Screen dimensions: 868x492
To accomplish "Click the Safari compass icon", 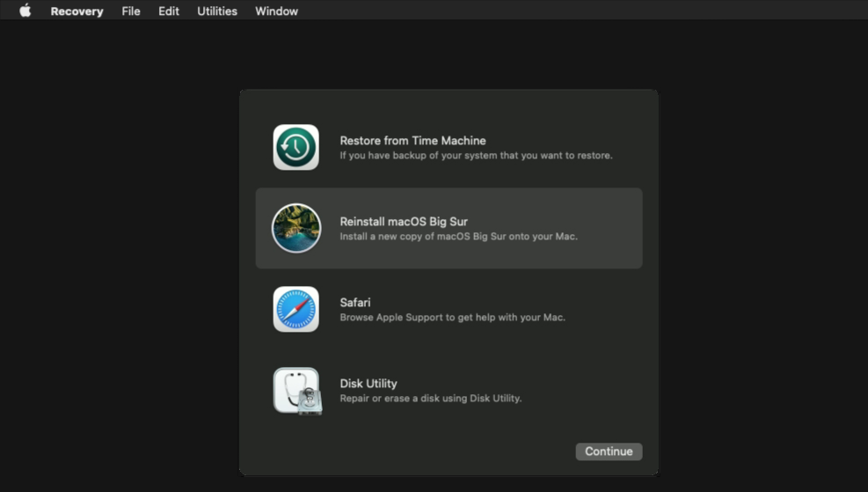I will 296,309.
